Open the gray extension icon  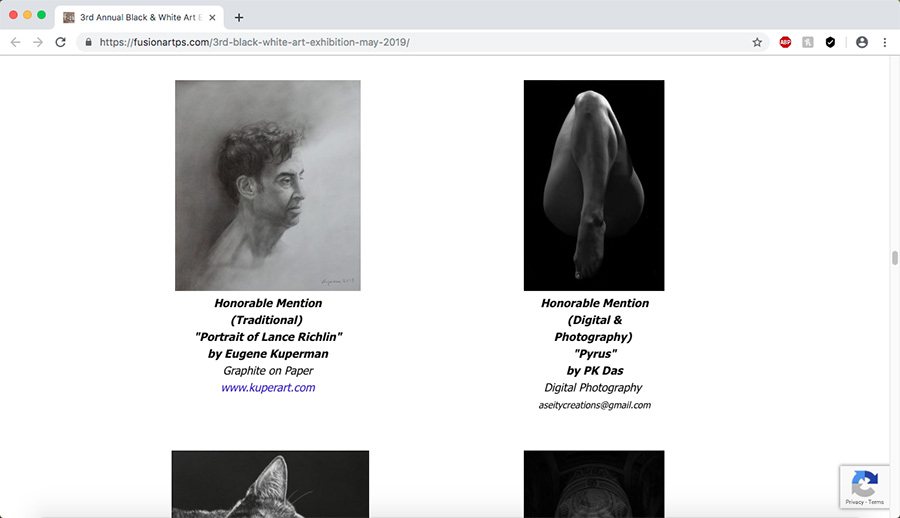(x=808, y=42)
